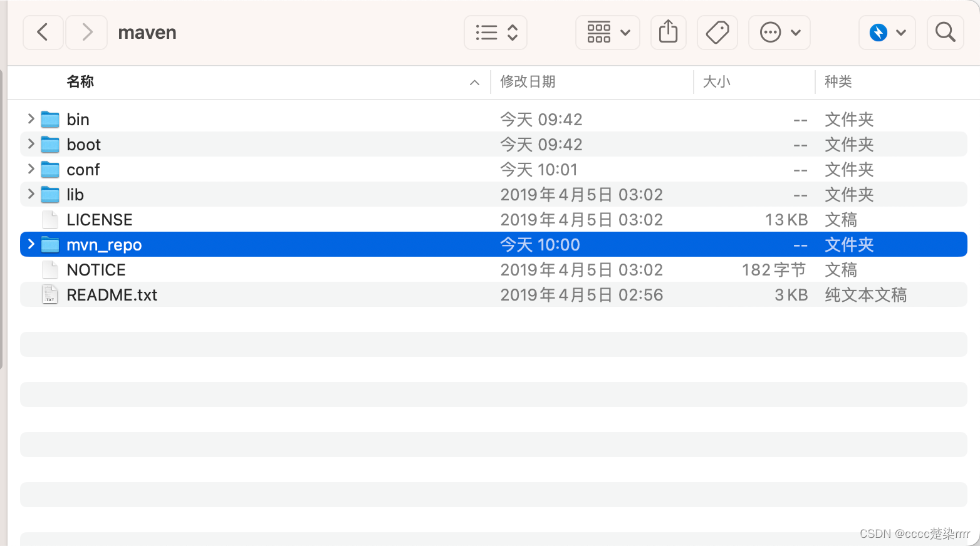The height and width of the screenshot is (546, 980).
Task: Open the group-by grid dropdown
Action: (608, 32)
